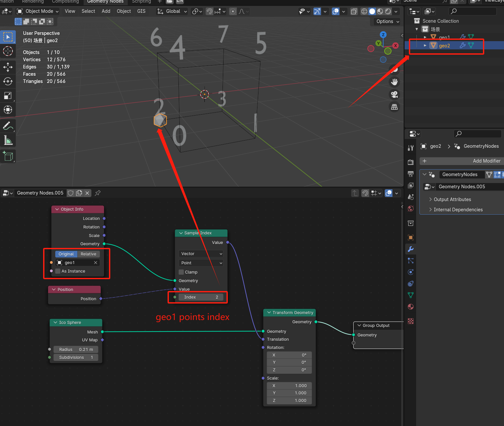Select the Original transform space option

click(66, 254)
